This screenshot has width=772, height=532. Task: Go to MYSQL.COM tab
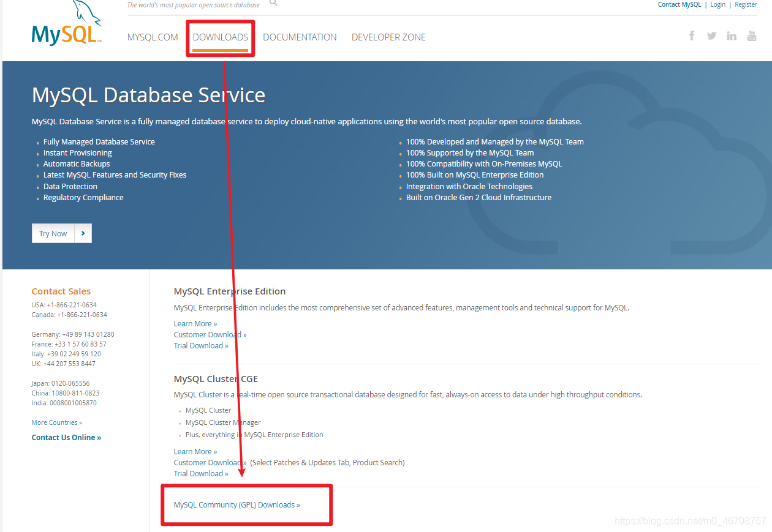pos(153,37)
